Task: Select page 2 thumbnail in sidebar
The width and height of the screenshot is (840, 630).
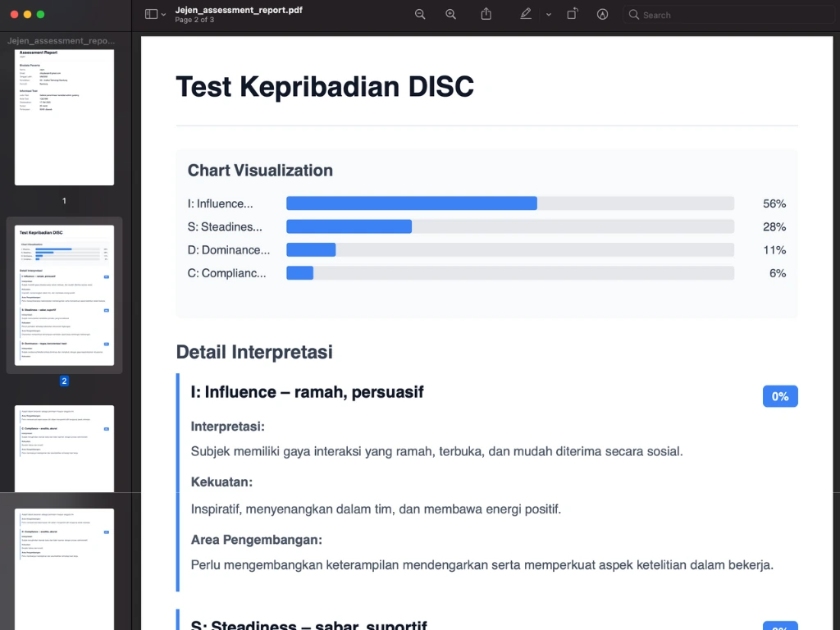Action: point(64,294)
